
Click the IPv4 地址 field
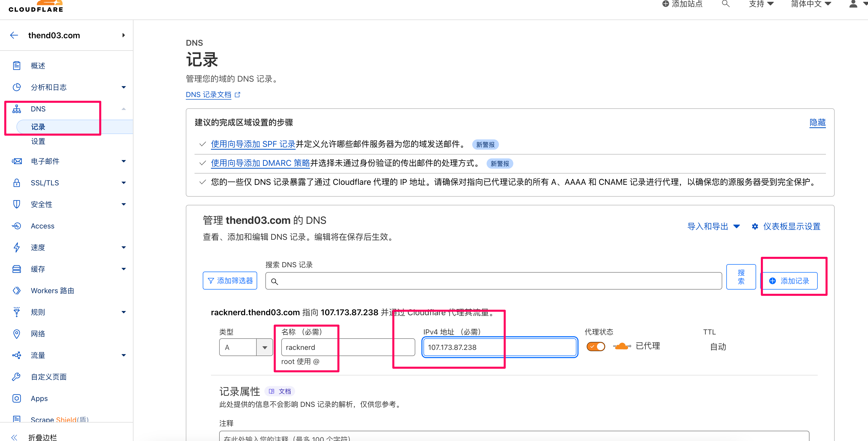pos(499,347)
